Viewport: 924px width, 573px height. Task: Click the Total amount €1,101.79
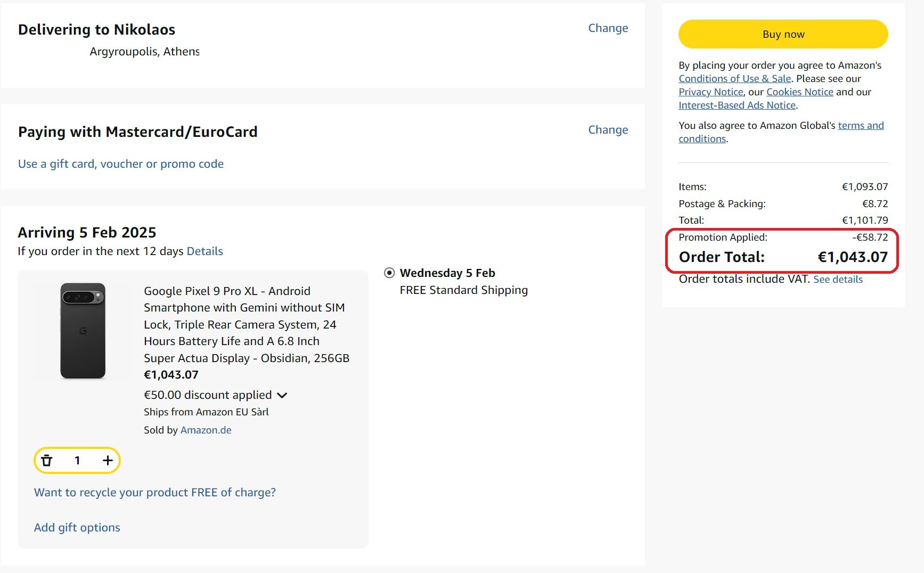click(865, 220)
